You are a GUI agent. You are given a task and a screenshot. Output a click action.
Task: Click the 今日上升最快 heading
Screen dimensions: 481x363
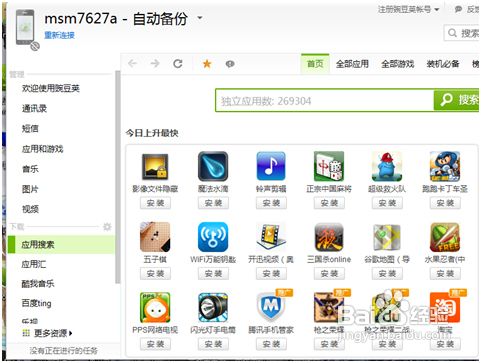click(152, 133)
